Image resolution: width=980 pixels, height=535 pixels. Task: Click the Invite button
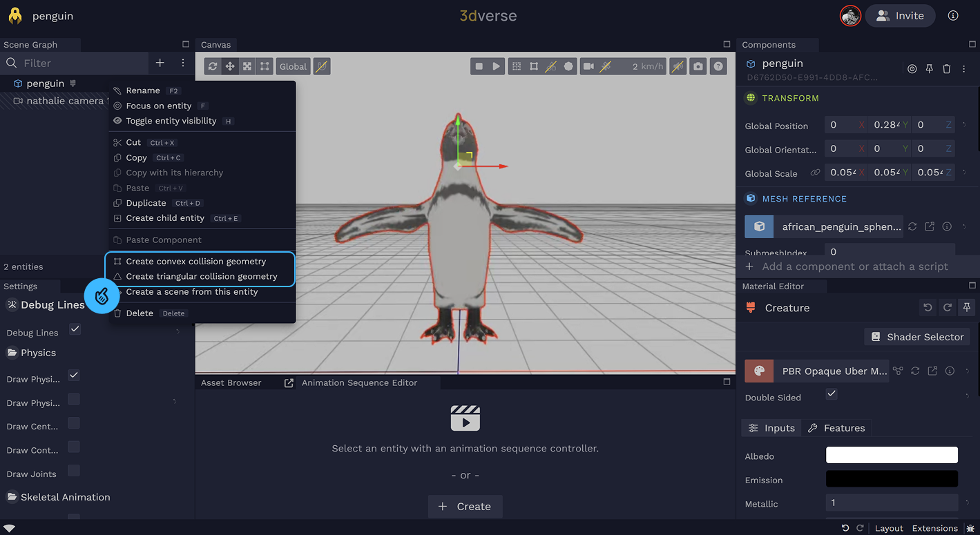pyautogui.click(x=900, y=16)
